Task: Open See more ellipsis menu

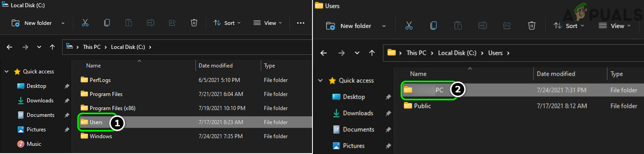Action: click(x=301, y=23)
